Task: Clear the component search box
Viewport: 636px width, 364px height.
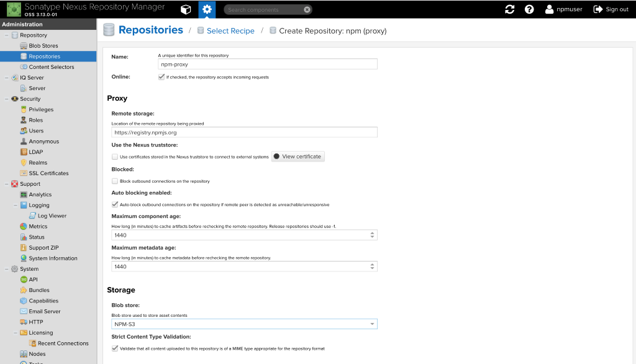Action: click(307, 10)
